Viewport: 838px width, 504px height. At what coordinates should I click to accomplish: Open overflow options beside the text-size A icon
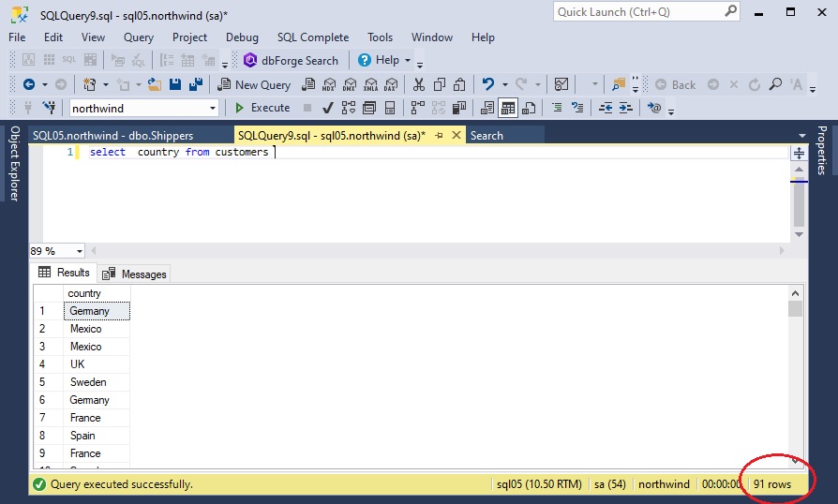813,88
